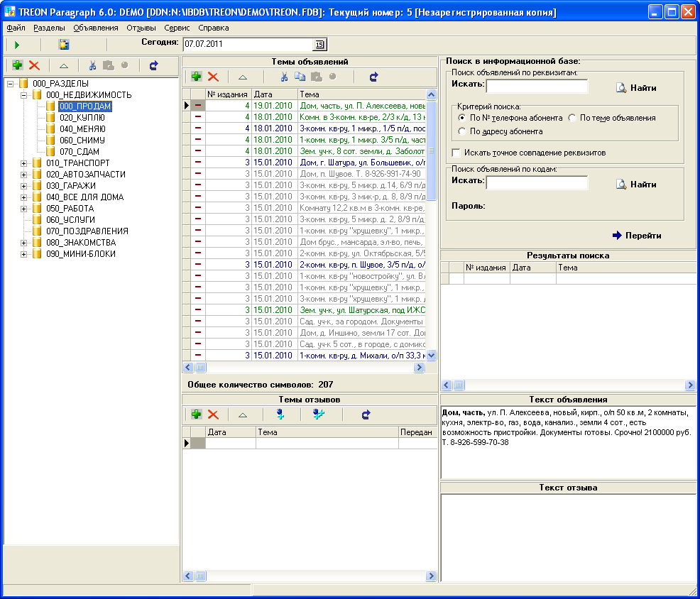Viewport: 700px width, 599px height.
Task: Enable 'Искать точное совпадение реквизитов' checkbox
Action: (x=456, y=153)
